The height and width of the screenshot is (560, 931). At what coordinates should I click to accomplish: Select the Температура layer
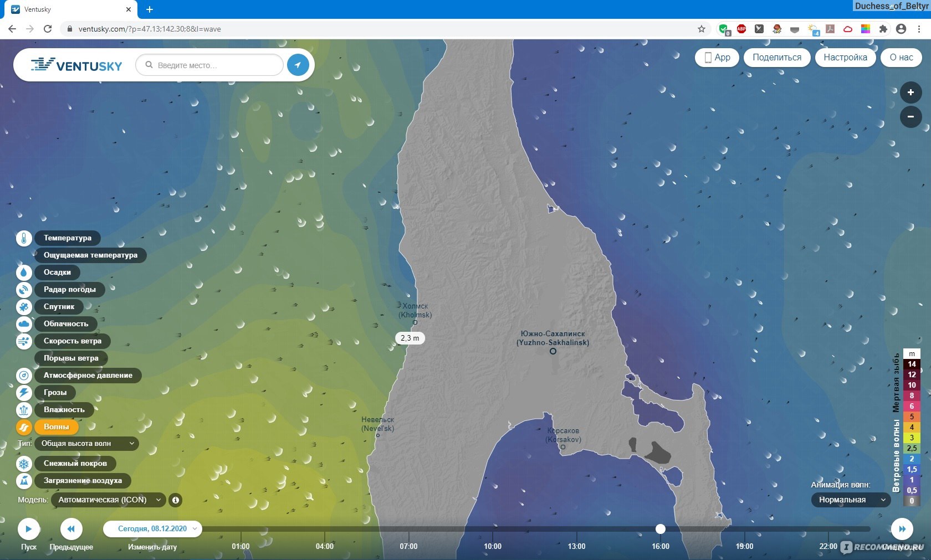click(68, 238)
